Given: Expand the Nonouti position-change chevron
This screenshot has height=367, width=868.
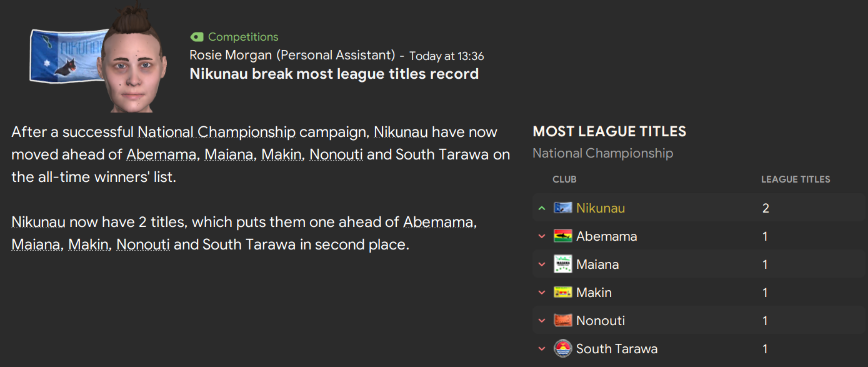Looking at the screenshot, I should [x=541, y=321].
